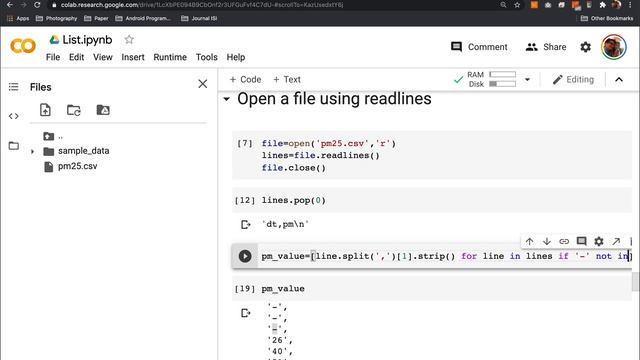
Task: Open the Insert menu
Action: click(x=133, y=57)
